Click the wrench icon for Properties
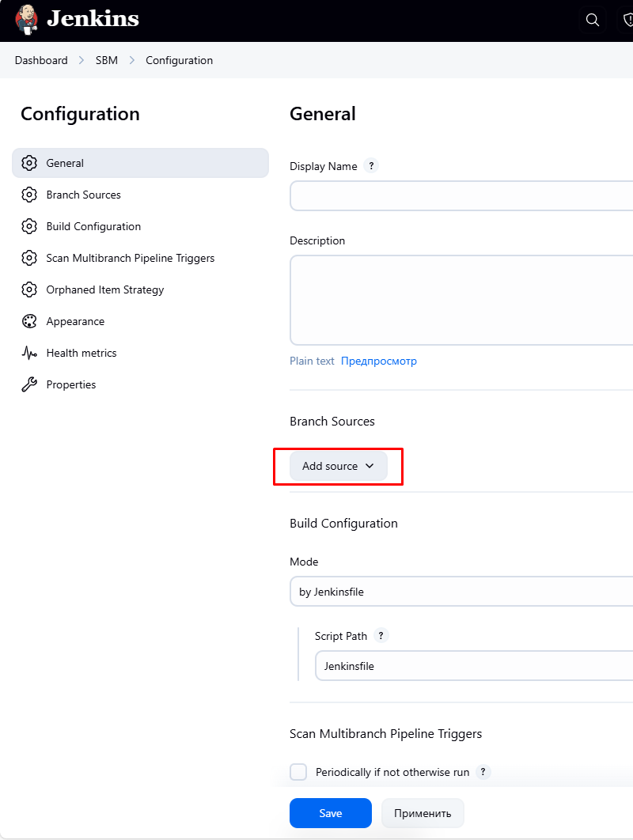 pyautogui.click(x=29, y=384)
